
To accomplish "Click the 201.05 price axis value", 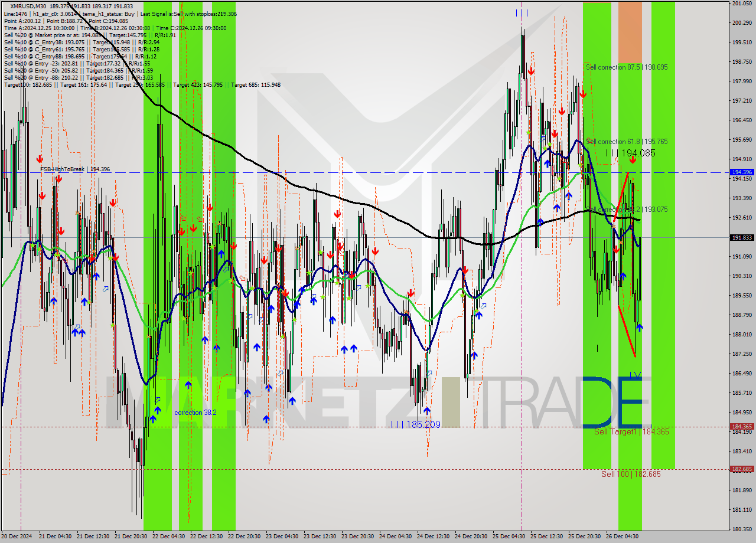I will pyautogui.click(x=742, y=4).
